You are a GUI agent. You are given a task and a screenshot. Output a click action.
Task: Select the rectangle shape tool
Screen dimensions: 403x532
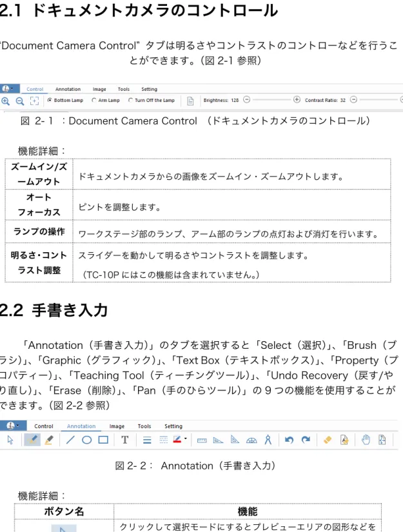coord(103,440)
